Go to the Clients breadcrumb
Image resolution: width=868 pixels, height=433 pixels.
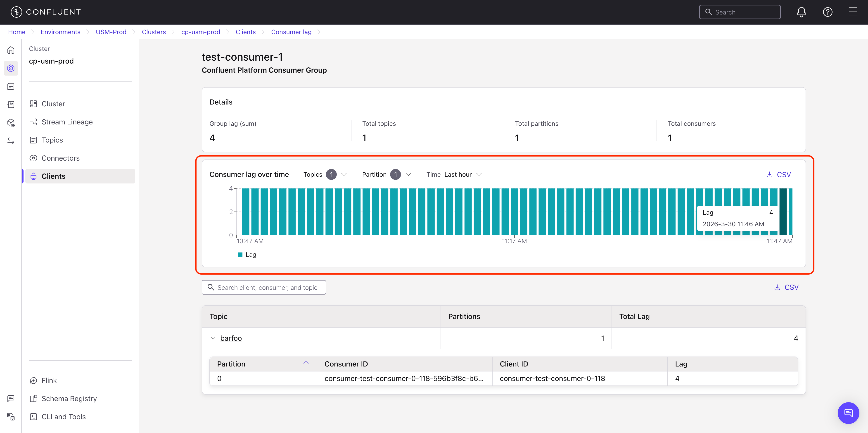(246, 32)
